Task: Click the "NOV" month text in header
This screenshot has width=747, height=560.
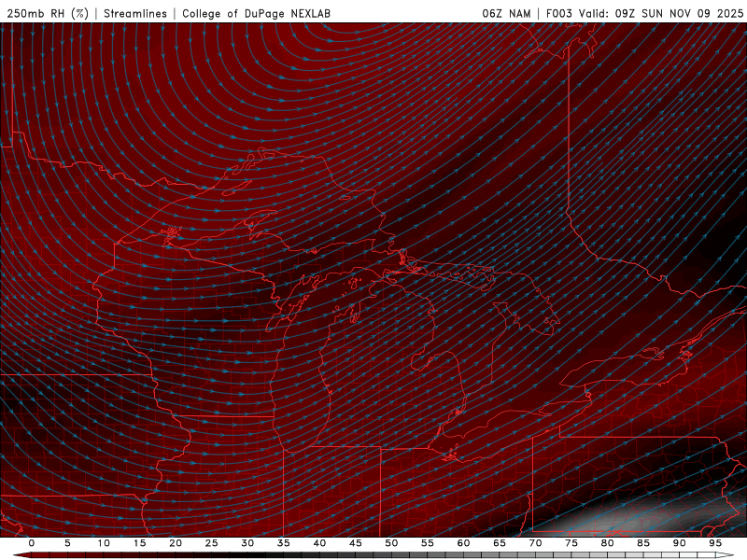Action: [x=680, y=13]
